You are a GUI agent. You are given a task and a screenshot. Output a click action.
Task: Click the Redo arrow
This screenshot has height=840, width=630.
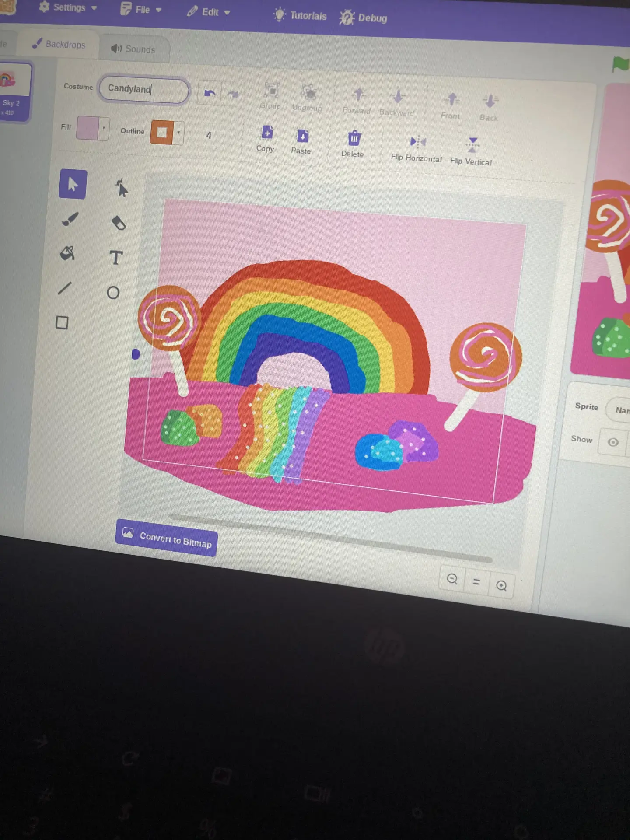233,94
